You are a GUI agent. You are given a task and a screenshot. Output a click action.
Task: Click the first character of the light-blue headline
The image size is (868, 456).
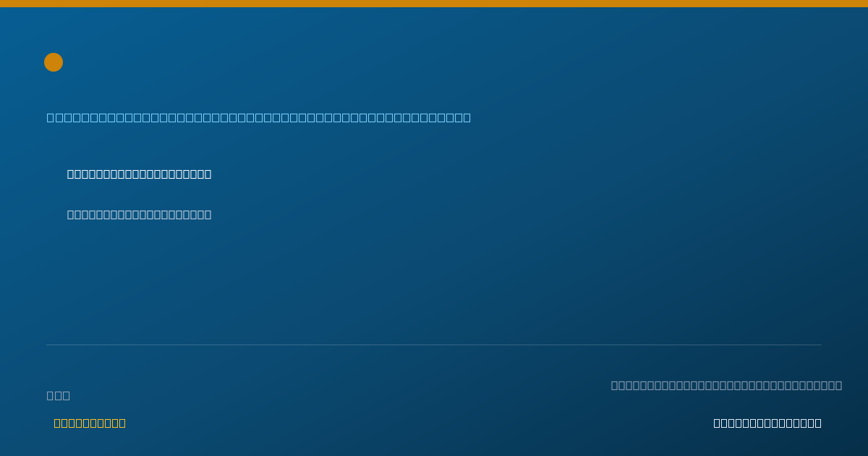[x=50, y=117]
